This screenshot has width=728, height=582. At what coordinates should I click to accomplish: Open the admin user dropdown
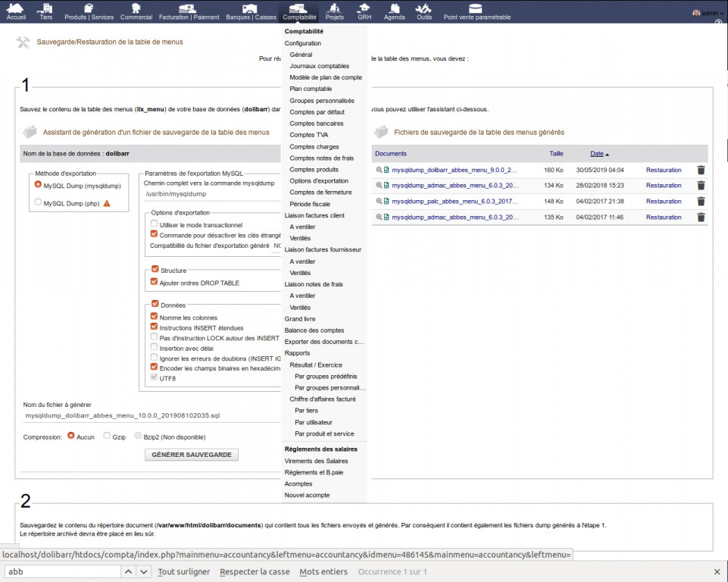(706, 13)
